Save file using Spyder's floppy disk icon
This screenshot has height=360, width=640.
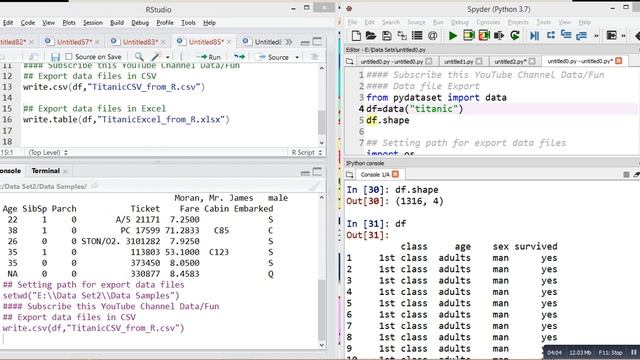387,36
